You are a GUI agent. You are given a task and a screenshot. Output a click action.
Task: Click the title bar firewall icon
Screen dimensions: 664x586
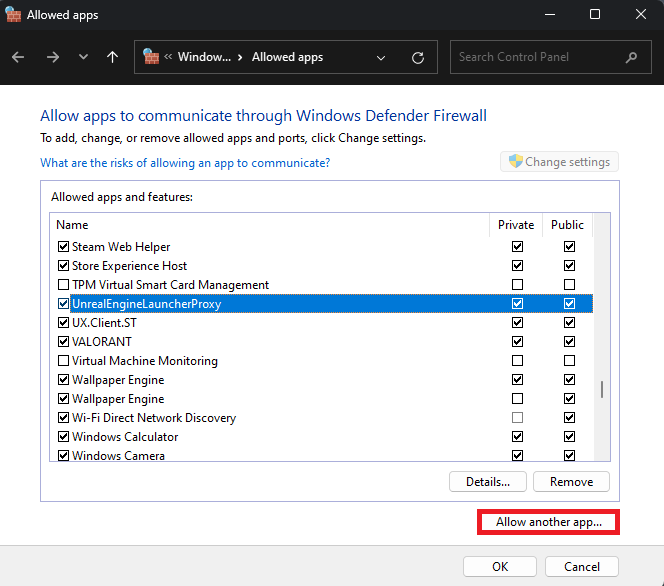[13, 14]
